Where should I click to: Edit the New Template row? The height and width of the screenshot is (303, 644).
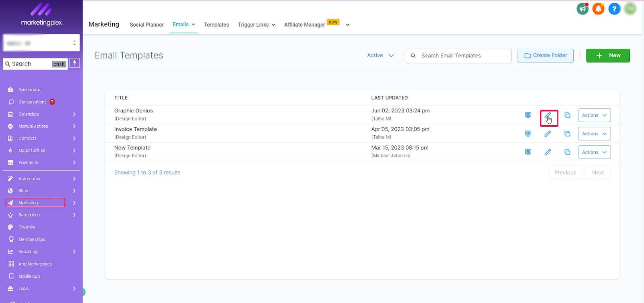click(548, 152)
